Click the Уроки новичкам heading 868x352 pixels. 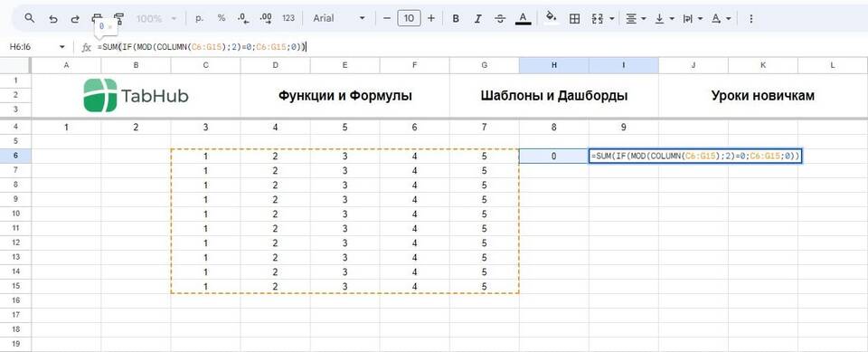click(x=763, y=96)
